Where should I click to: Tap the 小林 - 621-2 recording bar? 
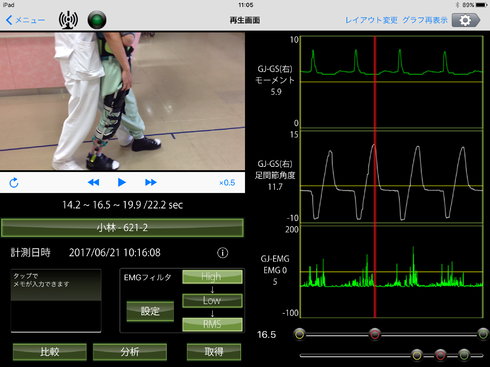coord(122,228)
